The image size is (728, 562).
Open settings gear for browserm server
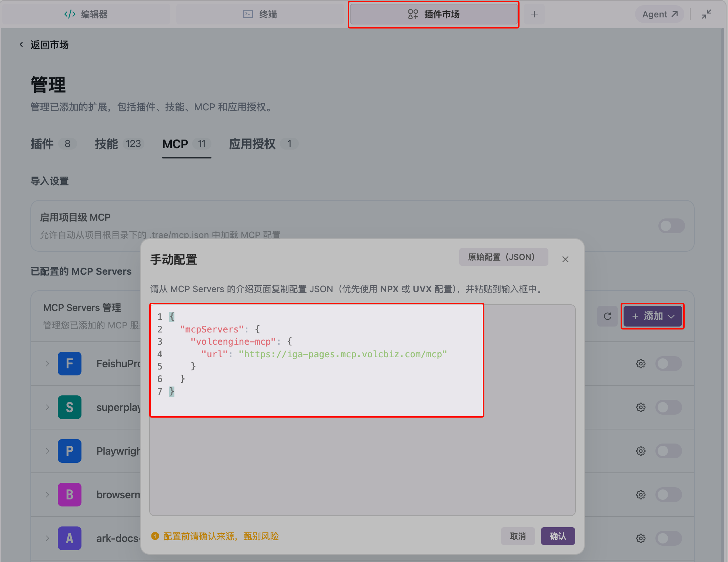641,495
